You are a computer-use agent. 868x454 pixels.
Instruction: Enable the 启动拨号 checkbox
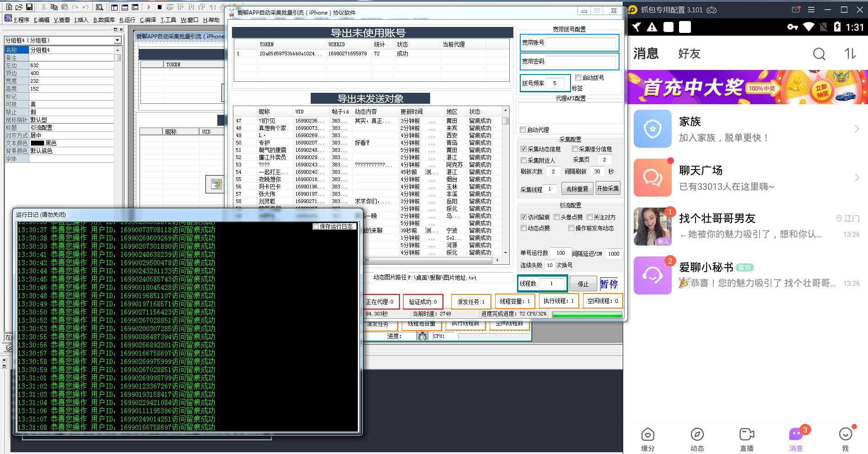578,78
